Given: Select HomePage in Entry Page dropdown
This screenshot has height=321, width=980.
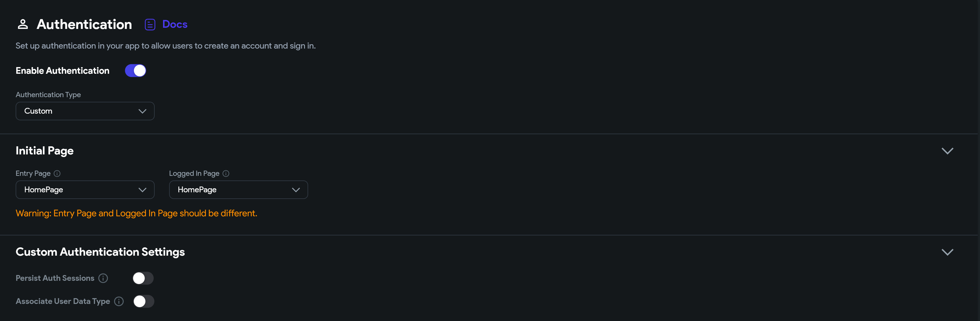Looking at the screenshot, I should tap(84, 189).
